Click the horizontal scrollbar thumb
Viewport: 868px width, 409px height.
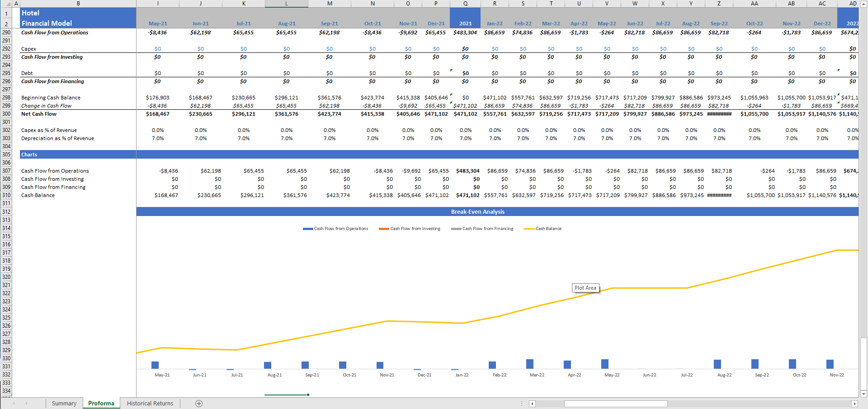coord(616,404)
